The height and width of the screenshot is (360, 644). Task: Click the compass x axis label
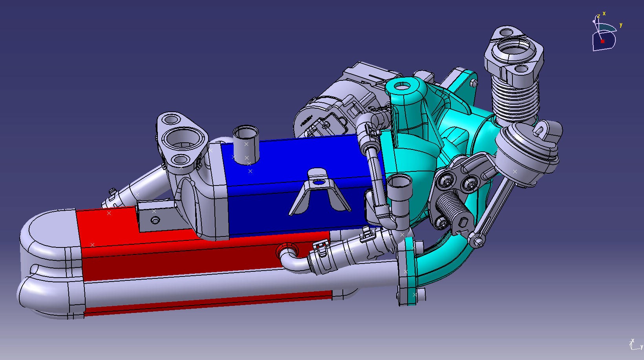(x=604, y=13)
